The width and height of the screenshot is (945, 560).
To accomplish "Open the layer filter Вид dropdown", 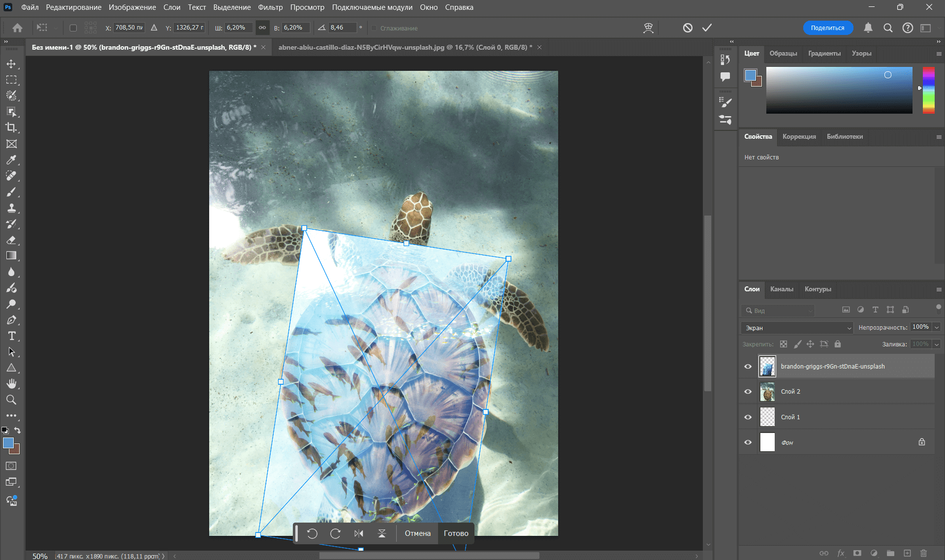I will pos(778,311).
